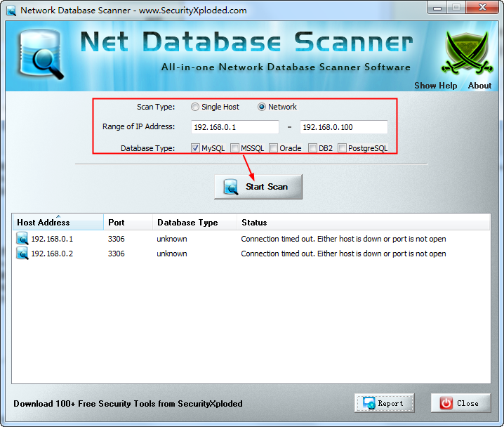Click the crossed swords shield emblem
The image size is (504, 427).
pos(467,53)
